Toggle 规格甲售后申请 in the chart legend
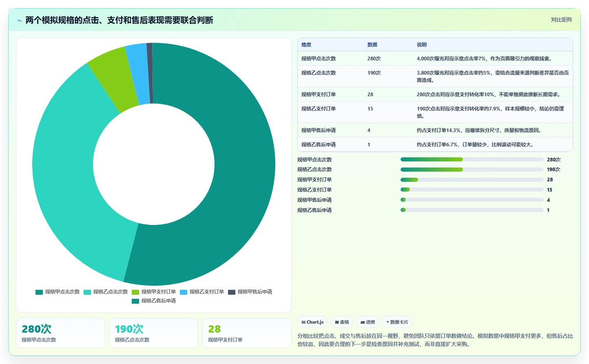 pos(250,292)
